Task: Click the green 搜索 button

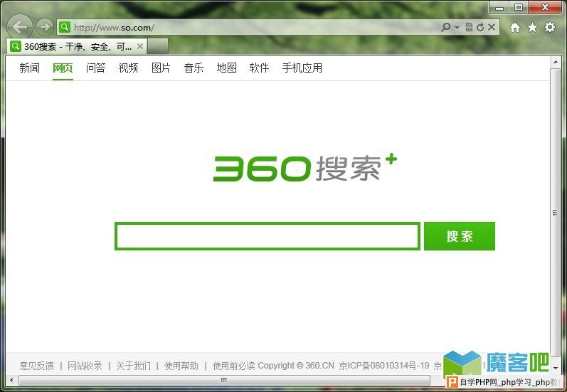Action: (460, 236)
